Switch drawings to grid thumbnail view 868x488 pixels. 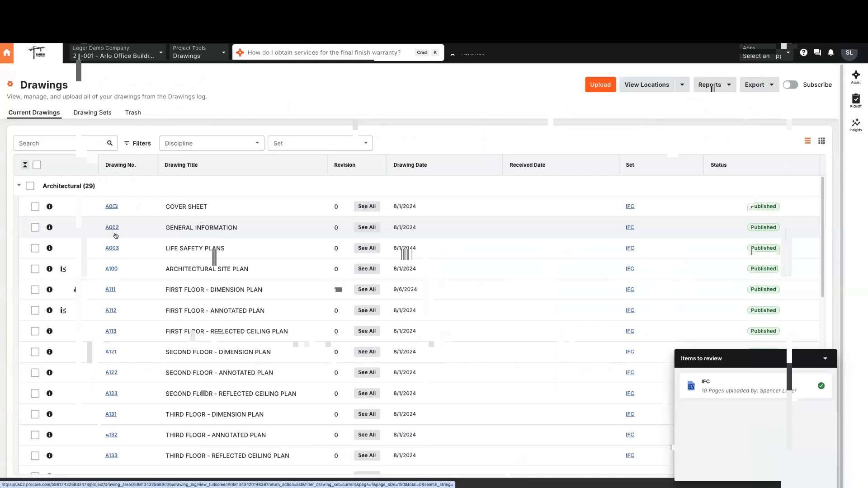(822, 141)
